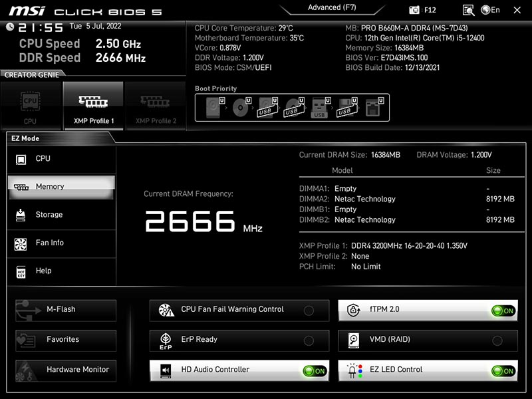Click the hotkey icon beside Help
The width and height of the screenshot is (532, 399).
[21, 272]
